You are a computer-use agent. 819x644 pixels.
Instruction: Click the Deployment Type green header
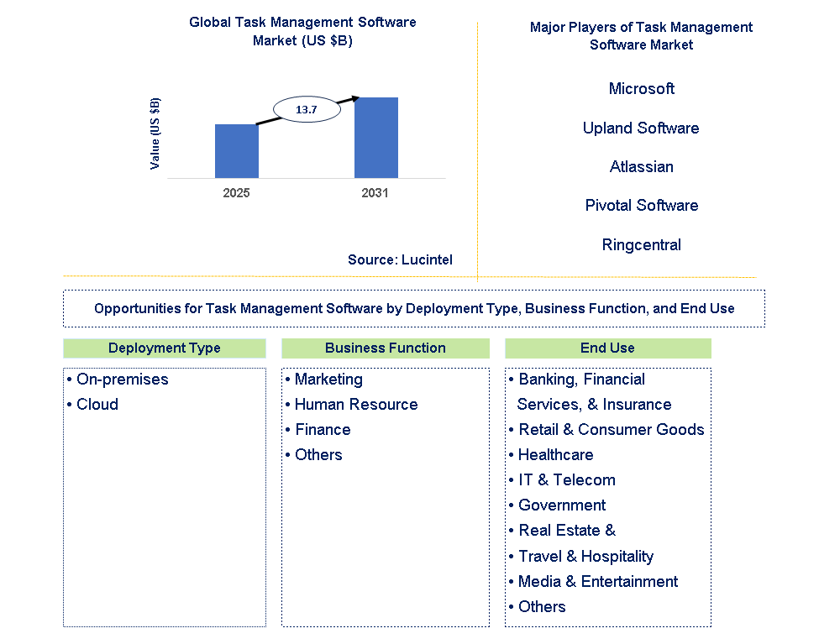[165, 348]
